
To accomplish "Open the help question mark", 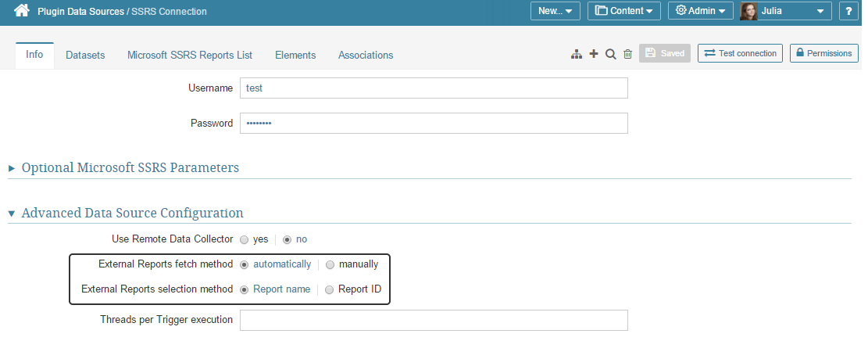I will 848,11.
